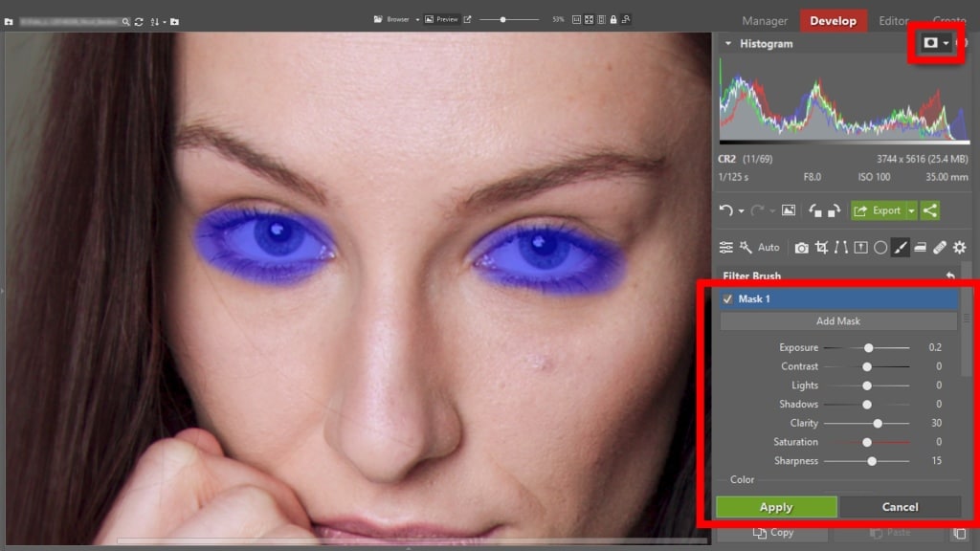Click Add Mask to create new mask
The width and height of the screenshot is (980, 551).
838,320
